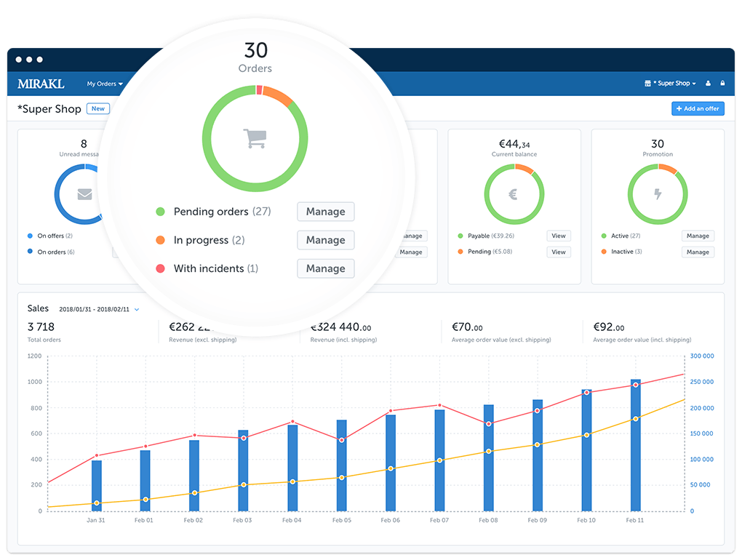This screenshot has width=742, height=560.
Task: Manage In progress orders
Action: pyautogui.click(x=325, y=240)
